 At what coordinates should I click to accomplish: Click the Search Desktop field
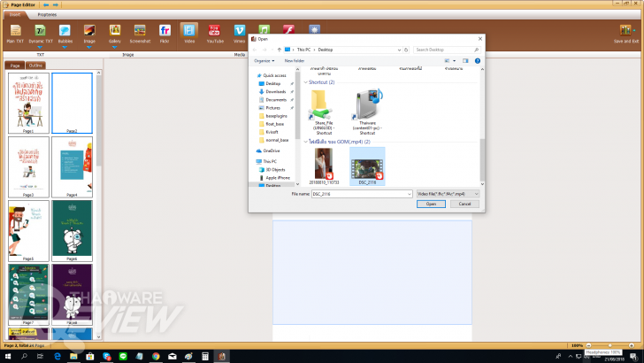[x=447, y=50]
